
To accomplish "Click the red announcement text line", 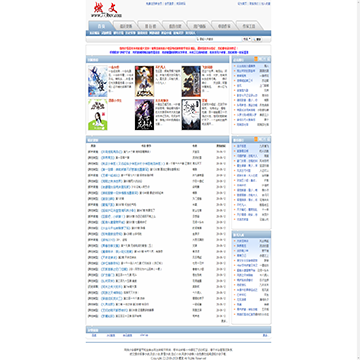I will (178, 48).
